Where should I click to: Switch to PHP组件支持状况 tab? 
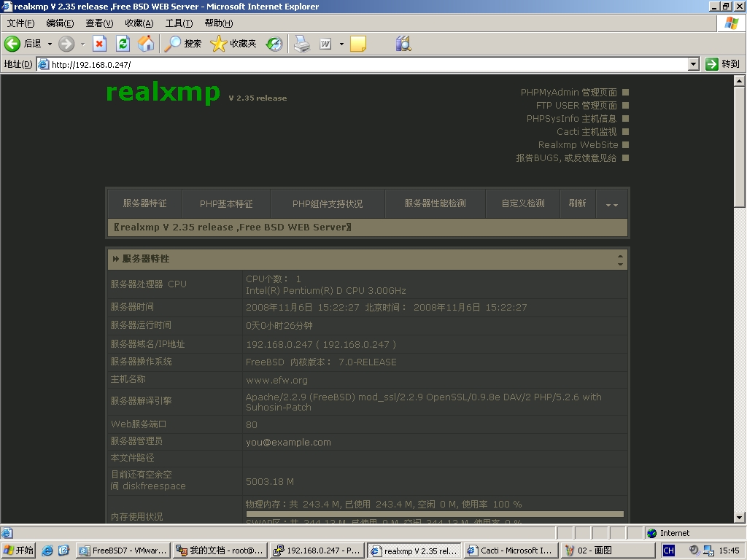tap(328, 203)
